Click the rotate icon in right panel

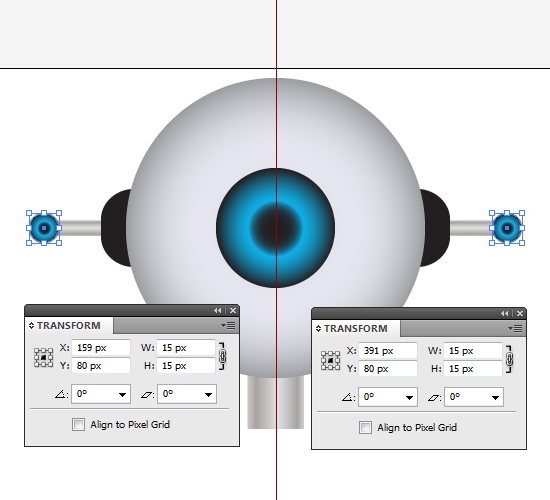pyautogui.click(x=348, y=398)
